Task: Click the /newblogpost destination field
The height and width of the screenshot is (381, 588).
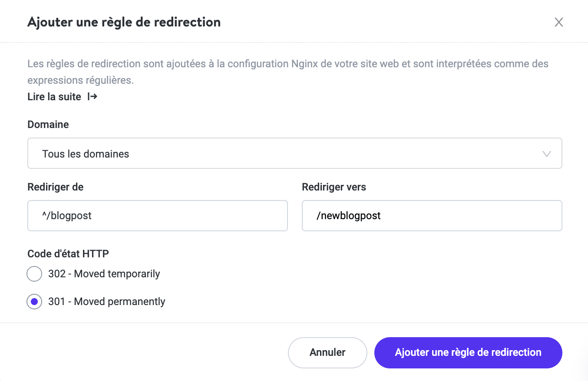Action: point(432,215)
